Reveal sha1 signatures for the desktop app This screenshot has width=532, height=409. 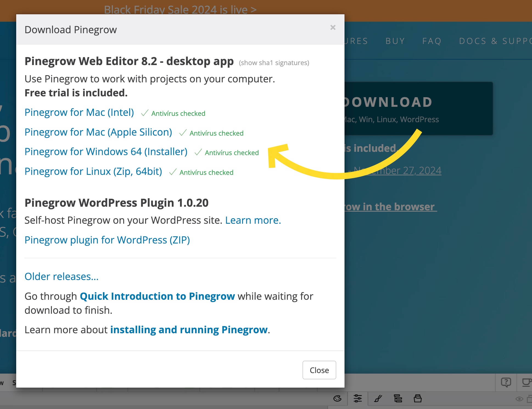(274, 63)
